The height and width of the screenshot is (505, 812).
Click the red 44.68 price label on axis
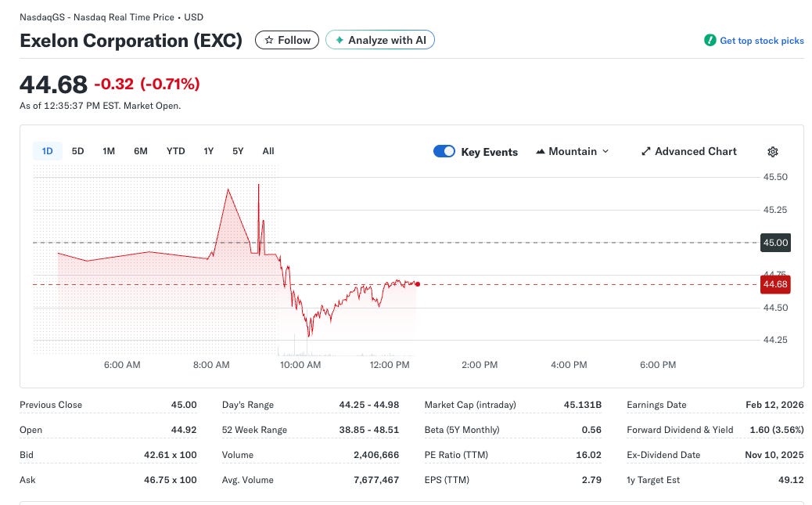tap(775, 284)
